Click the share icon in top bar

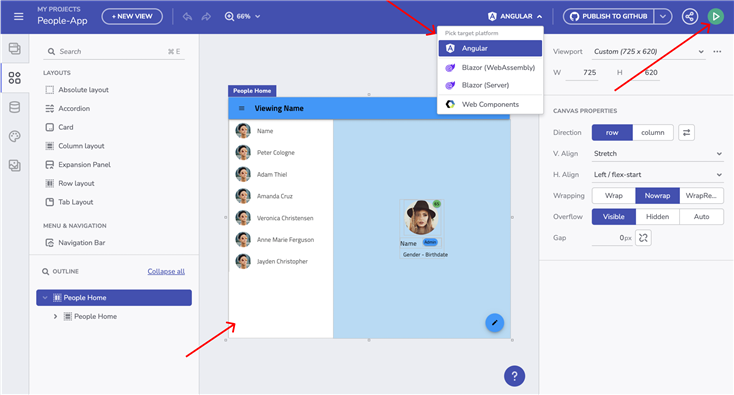tap(690, 16)
